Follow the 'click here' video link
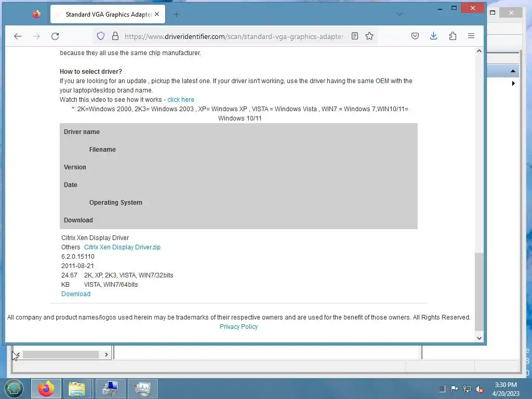 (x=181, y=99)
